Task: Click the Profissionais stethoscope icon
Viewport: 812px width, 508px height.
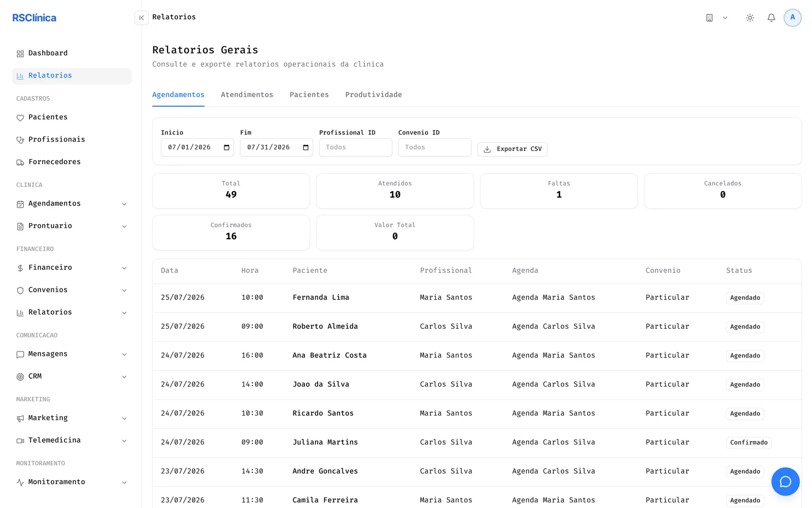Action: 20,140
